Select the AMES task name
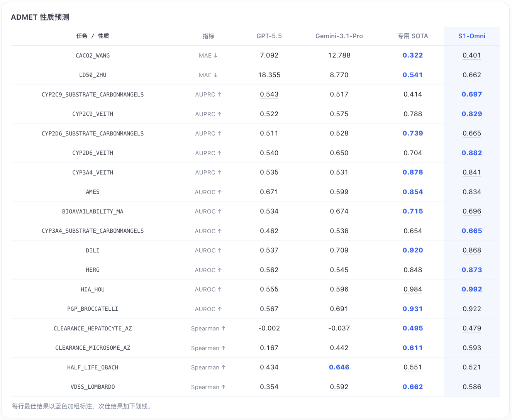This screenshot has width=512, height=420. [x=93, y=192]
